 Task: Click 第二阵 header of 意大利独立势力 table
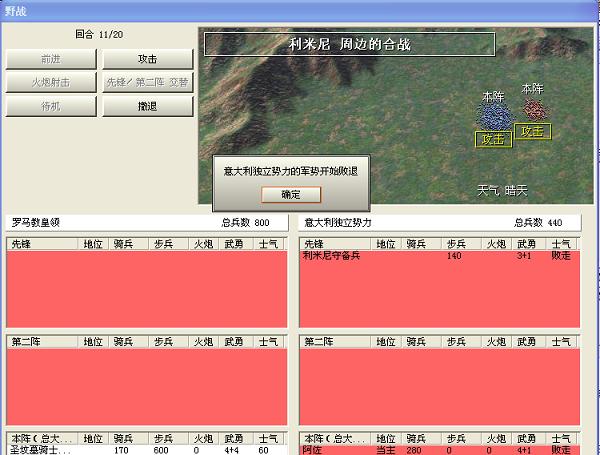pos(335,341)
